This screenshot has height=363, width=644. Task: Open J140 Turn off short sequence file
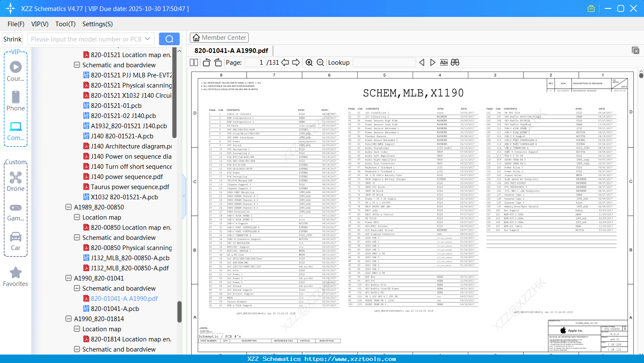(x=132, y=167)
